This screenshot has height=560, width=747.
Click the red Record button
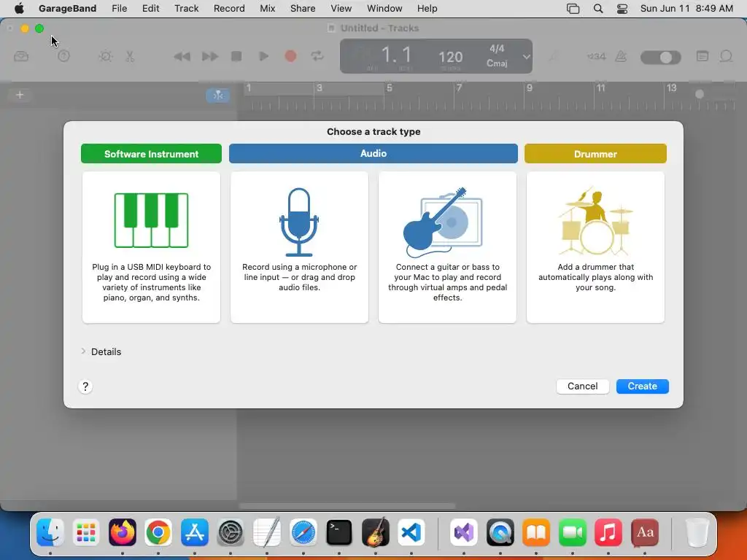[x=290, y=56]
